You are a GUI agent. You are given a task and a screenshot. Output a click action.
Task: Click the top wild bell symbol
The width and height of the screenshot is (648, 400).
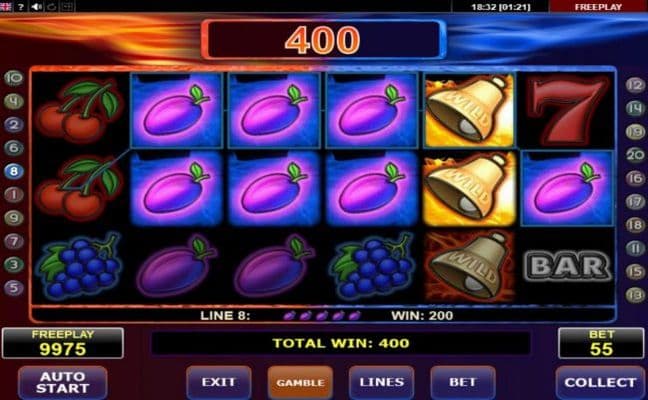click(x=469, y=110)
